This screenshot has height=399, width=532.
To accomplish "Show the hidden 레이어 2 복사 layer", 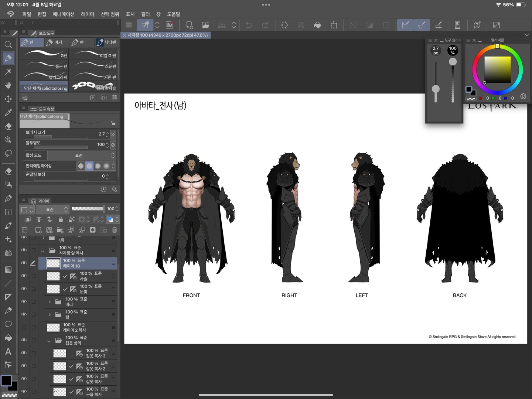I will click(x=24, y=327).
